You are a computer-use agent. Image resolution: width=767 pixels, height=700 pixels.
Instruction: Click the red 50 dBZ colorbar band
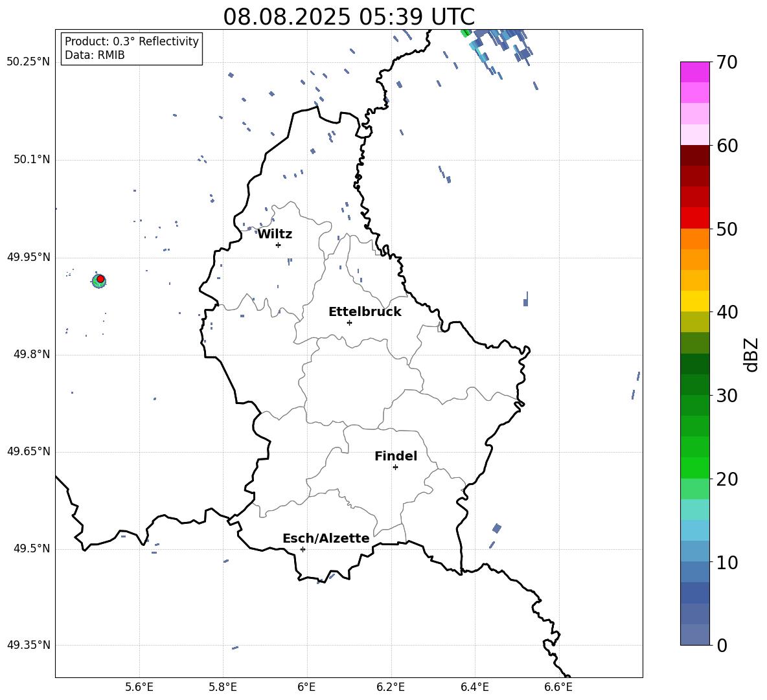point(695,218)
